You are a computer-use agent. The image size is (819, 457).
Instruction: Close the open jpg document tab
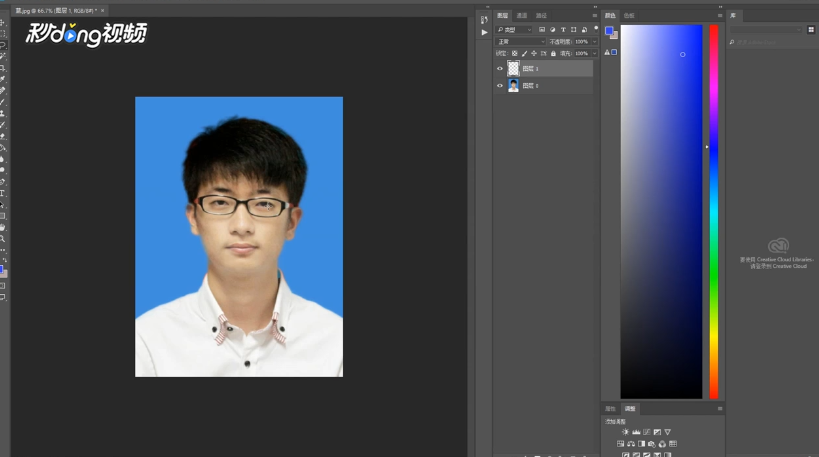pos(102,10)
